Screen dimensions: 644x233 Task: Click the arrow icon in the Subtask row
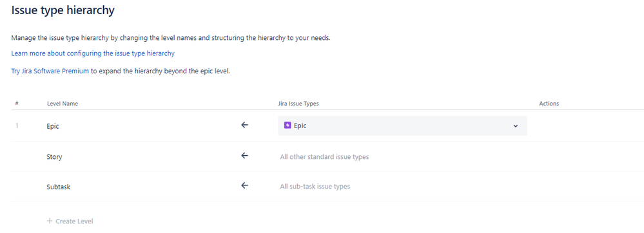tap(245, 185)
